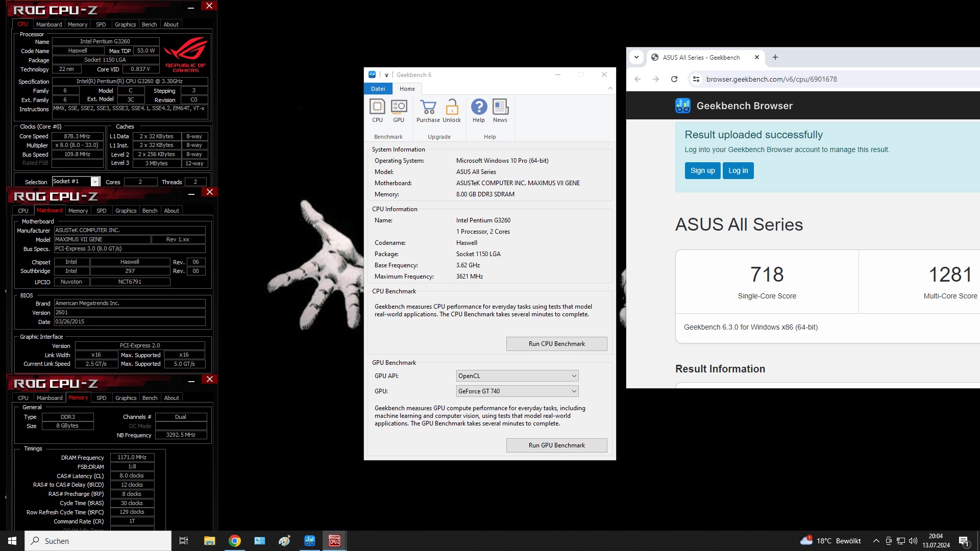Click the Purchase cart icon in Geekbench

pyautogui.click(x=428, y=111)
